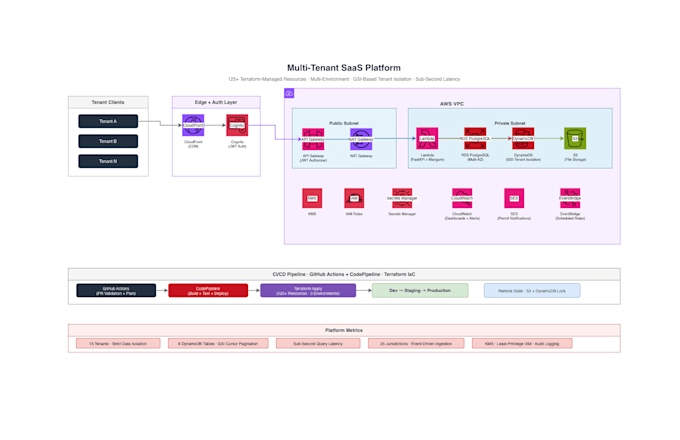Click the CloudFront CDN icon
This screenshot has height=440, width=680.
click(193, 125)
